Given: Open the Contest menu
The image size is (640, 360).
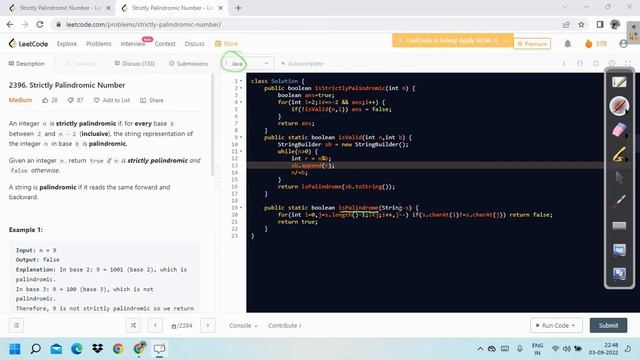Looking at the screenshot, I should tap(165, 44).
